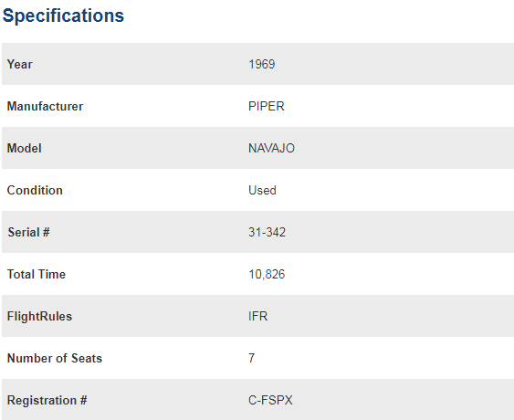The image size is (514, 420).
Task: Click the seat count value 7
Action: (x=251, y=358)
